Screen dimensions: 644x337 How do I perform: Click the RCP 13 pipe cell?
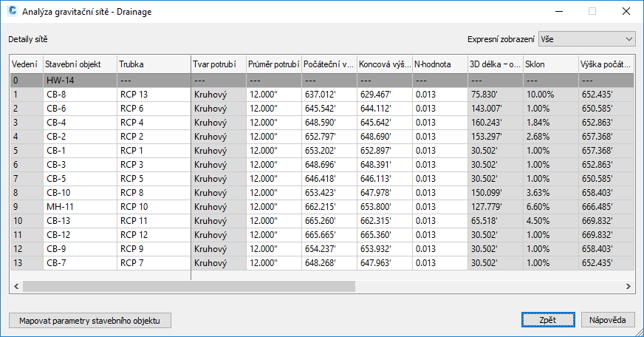(154, 95)
